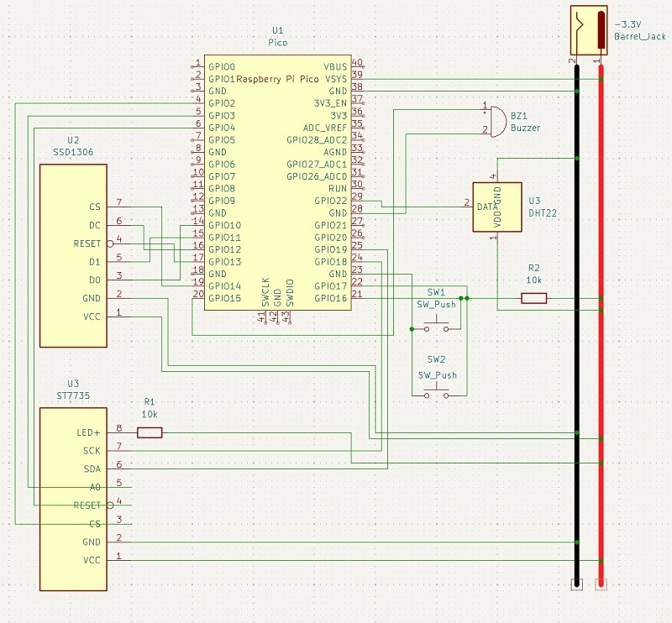Click the GPIO22 pin label on Pico
Image resolution: width=672 pixels, height=623 pixels.
[x=329, y=201]
